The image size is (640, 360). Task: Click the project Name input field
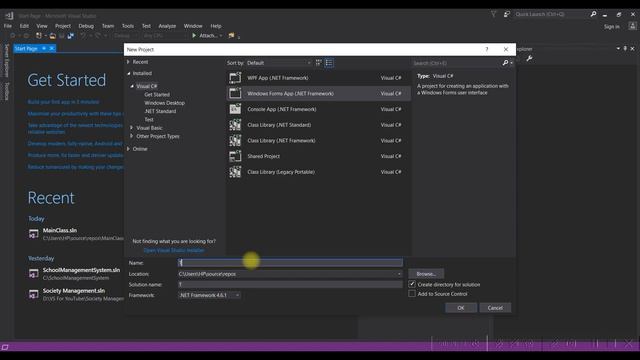click(x=290, y=262)
